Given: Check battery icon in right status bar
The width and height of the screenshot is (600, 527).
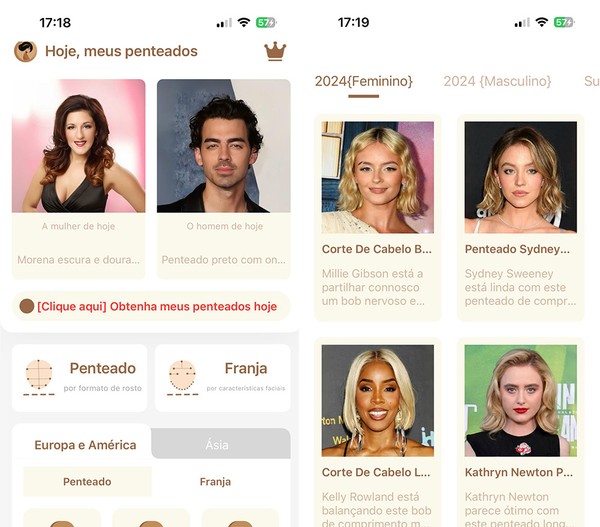Looking at the screenshot, I should coord(564,22).
